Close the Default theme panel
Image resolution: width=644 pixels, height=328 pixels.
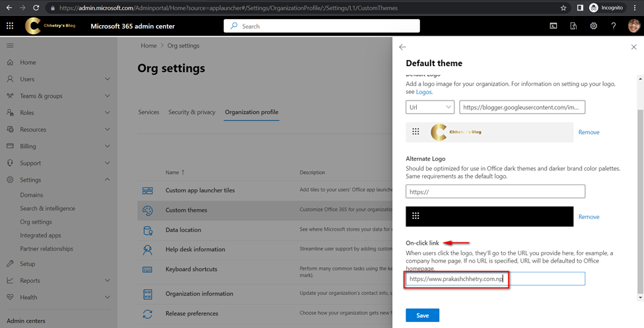click(x=633, y=47)
